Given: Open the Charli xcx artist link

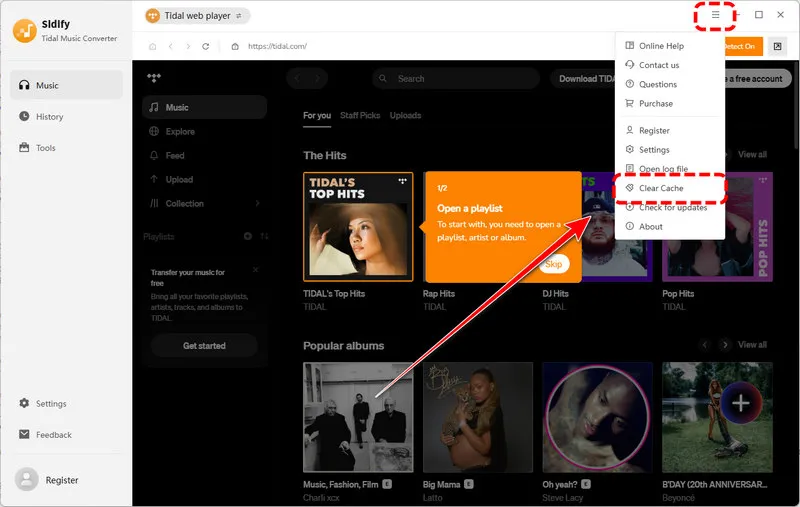Looking at the screenshot, I should 321,498.
